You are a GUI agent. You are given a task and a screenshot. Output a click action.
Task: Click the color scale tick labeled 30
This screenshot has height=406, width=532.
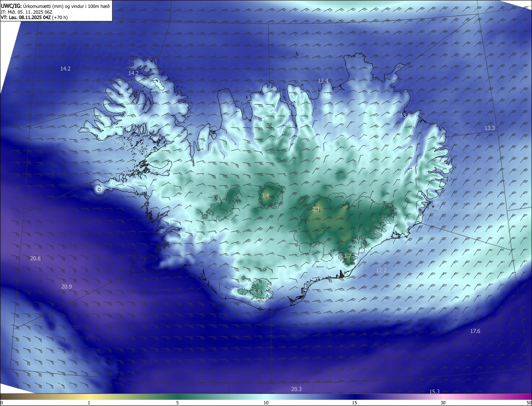(443, 403)
